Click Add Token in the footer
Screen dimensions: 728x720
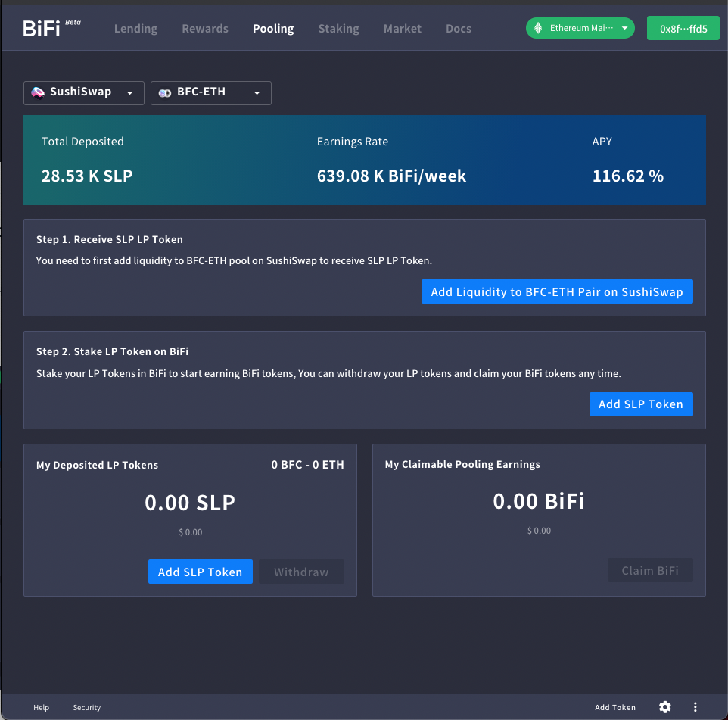tap(615, 707)
